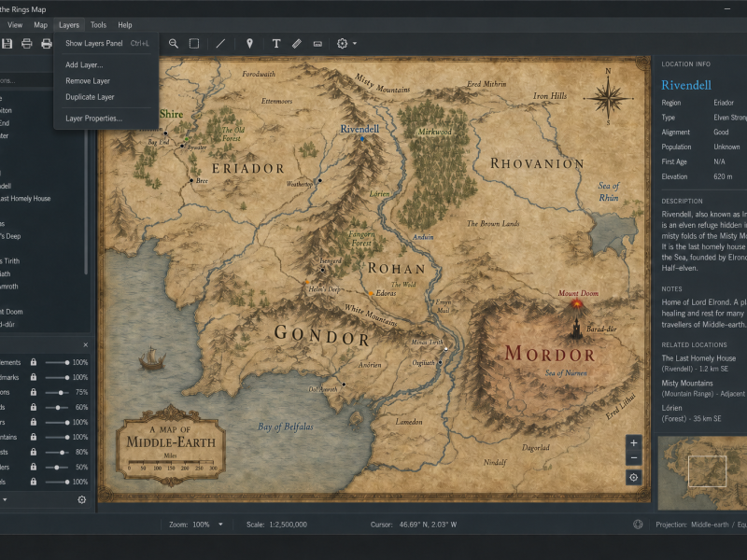Select Last Homely House in locations list
Screen dimensions: 747x560
tap(25, 199)
